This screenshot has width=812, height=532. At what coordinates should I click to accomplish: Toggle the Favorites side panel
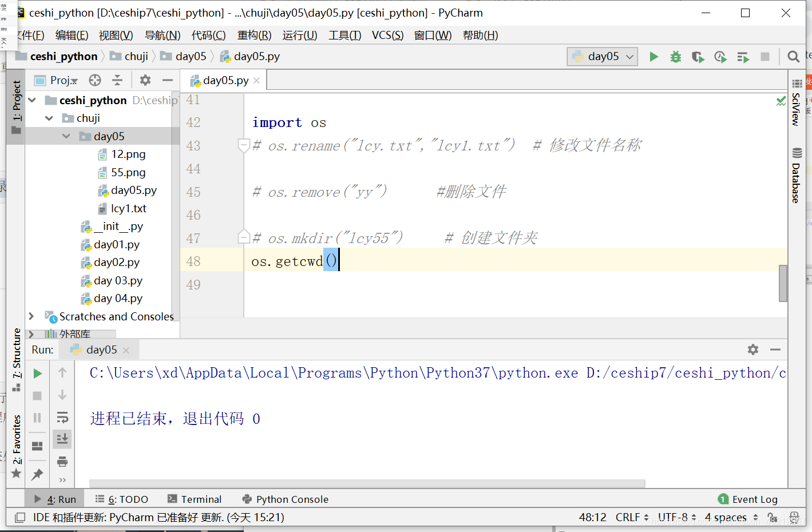pos(17,446)
